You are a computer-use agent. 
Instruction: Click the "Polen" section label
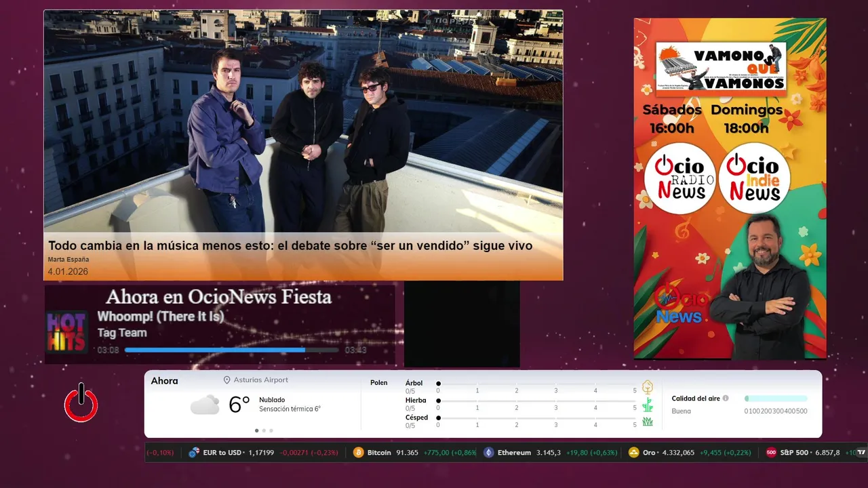(x=379, y=383)
